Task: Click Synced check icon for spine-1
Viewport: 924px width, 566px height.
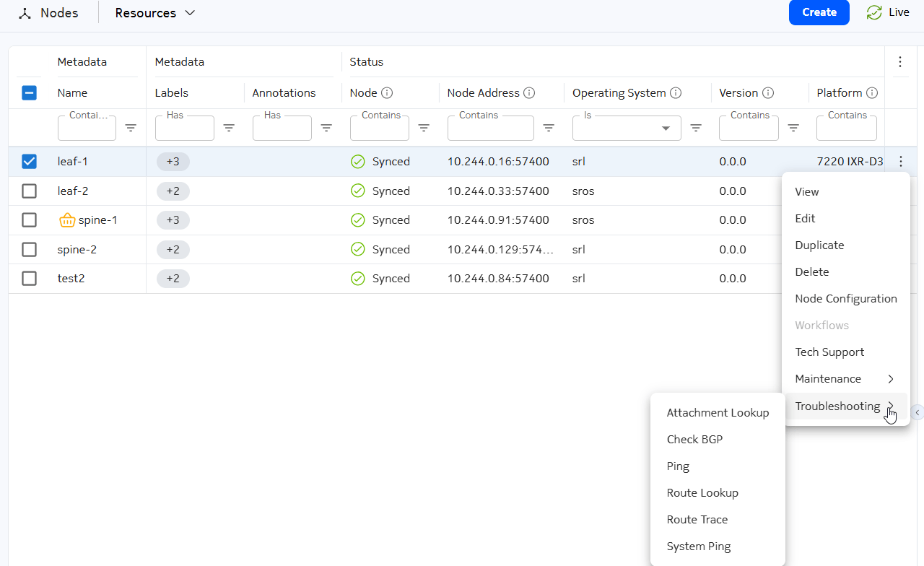Action: [357, 220]
